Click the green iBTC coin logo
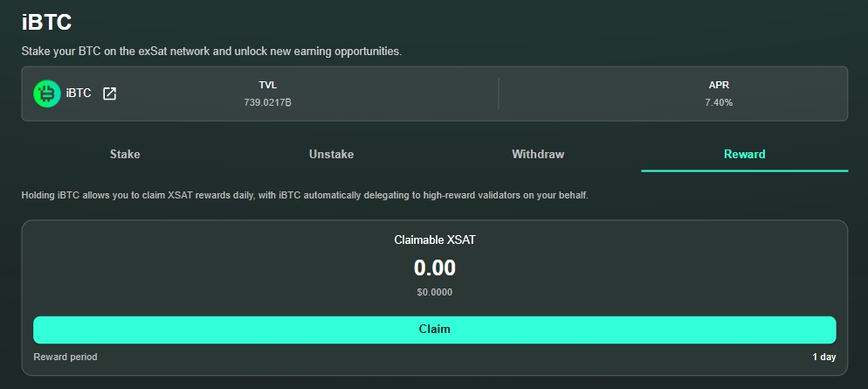Screen dimensions: 868x389 pos(47,94)
